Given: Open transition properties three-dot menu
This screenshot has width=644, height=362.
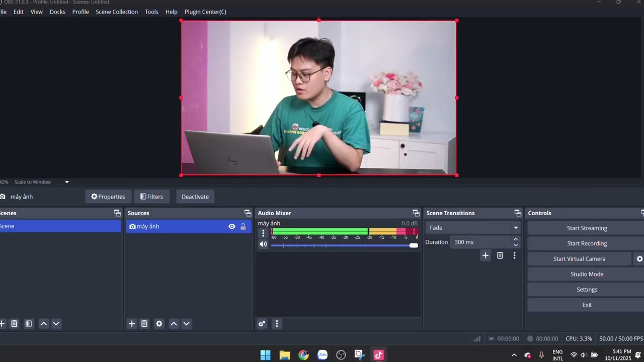Looking at the screenshot, I should click(x=514, y=255).
